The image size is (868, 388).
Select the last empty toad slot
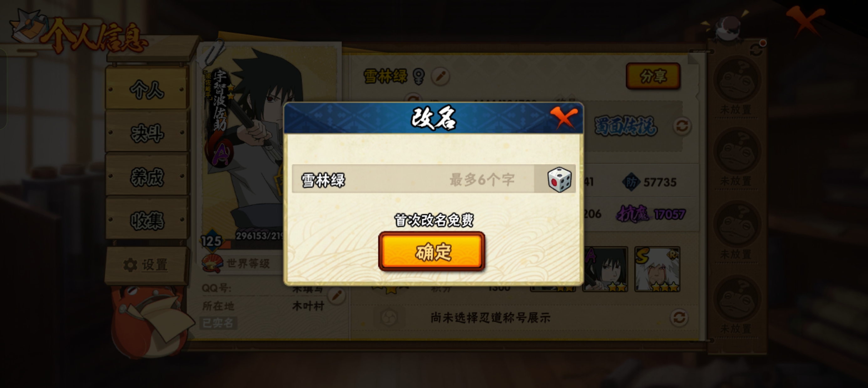pos(736,305)
